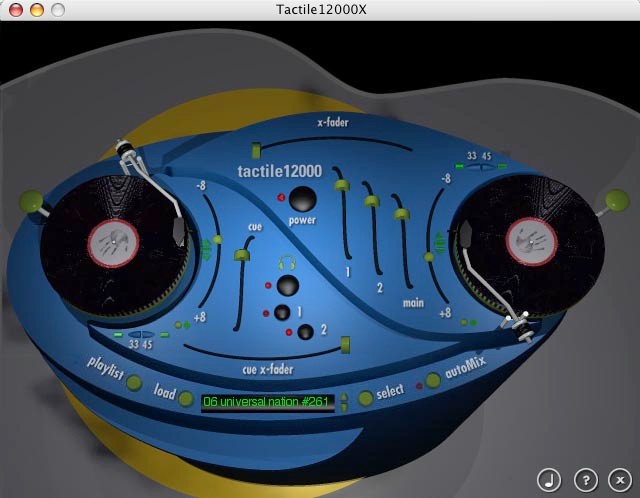Viewport: 640px width, 498px height.
Task: Click the right deck pitch slider knob
Action: [x=429, y=257]
